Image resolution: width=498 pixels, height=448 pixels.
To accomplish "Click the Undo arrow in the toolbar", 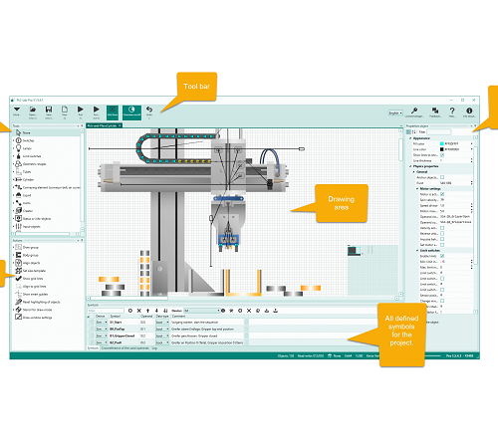I will point(149,110).
